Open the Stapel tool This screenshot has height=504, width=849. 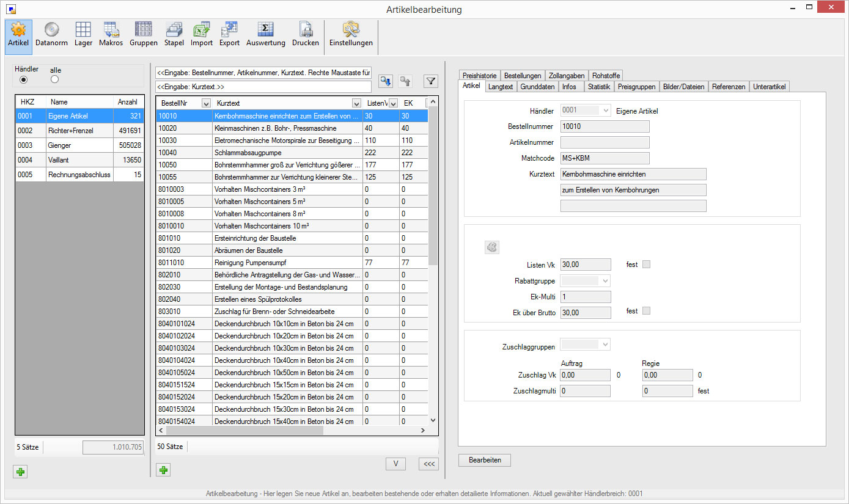[x=174, y=34]
